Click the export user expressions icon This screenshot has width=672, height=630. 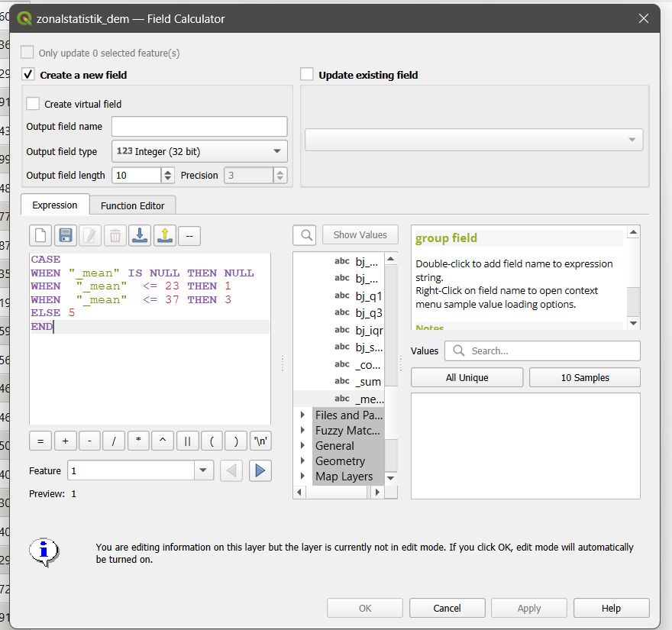click(x=164, y=235)
